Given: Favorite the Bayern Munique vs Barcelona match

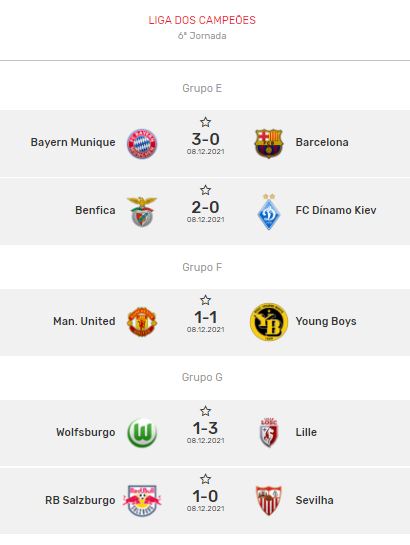Looking at the screenshot, I should [205, 122].
